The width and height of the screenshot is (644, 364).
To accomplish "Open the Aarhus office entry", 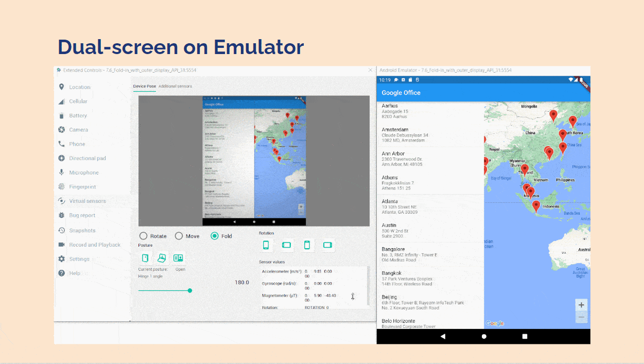I will click(430, 111).
